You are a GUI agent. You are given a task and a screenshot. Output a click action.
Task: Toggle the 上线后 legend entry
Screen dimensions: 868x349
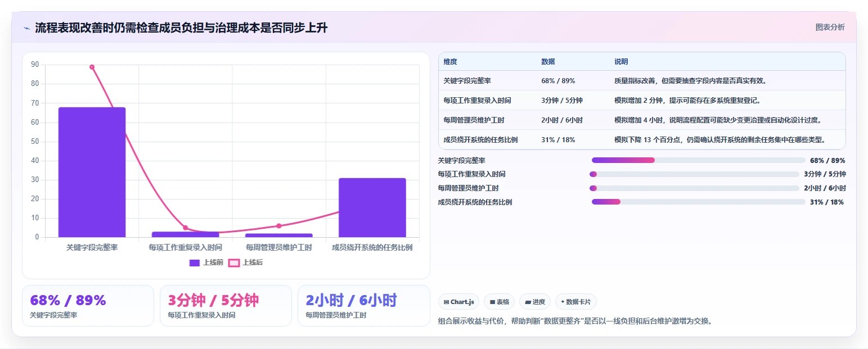pyautogui.click(x=245, y=262)
